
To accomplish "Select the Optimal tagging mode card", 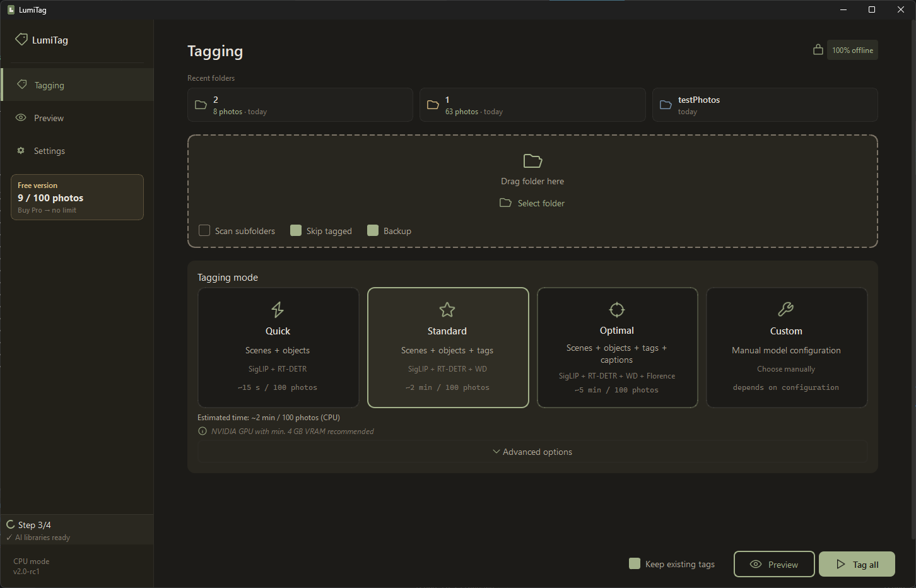I will tap(617, 348).
